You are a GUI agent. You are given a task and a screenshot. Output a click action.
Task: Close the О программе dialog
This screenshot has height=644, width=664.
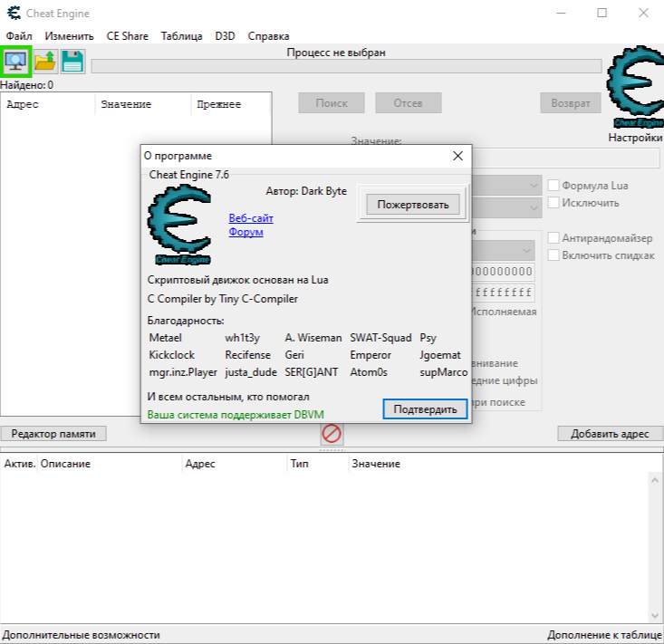pos(457,156)
